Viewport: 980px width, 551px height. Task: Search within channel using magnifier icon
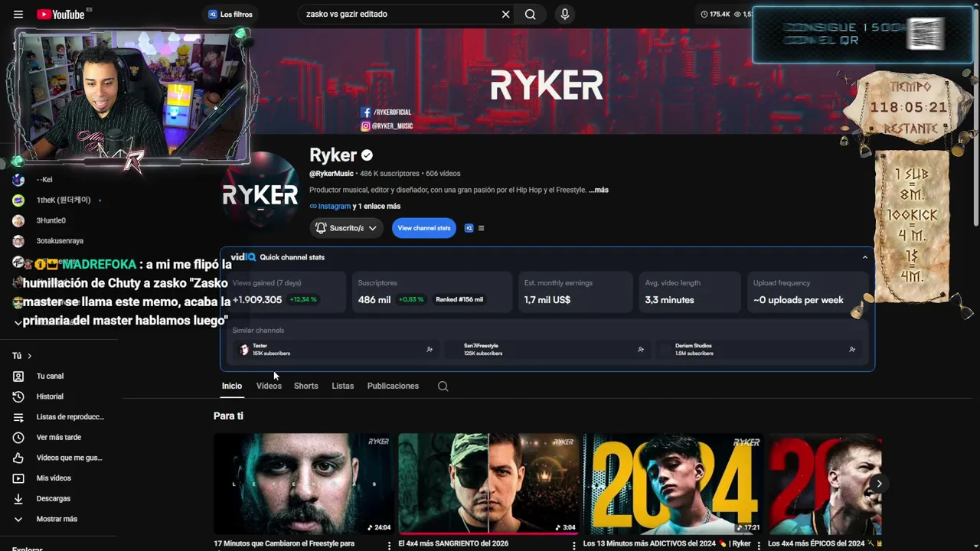[x=443, y=386]
